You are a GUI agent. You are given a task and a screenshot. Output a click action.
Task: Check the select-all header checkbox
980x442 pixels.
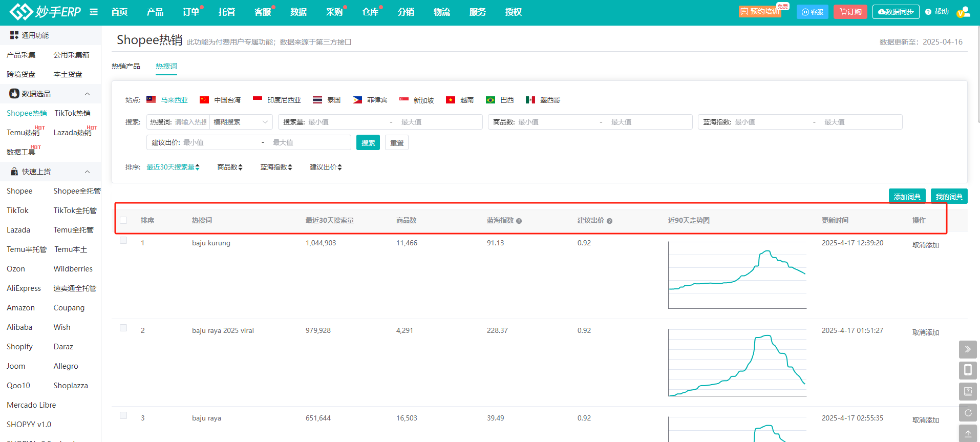click(x=123, y=220)
